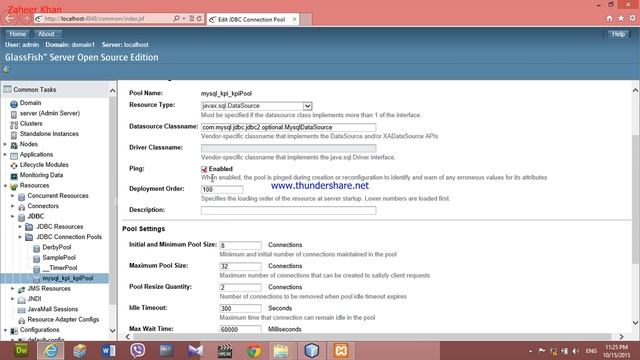Open Google Chrome from the taskbar

tap(253, 351)
